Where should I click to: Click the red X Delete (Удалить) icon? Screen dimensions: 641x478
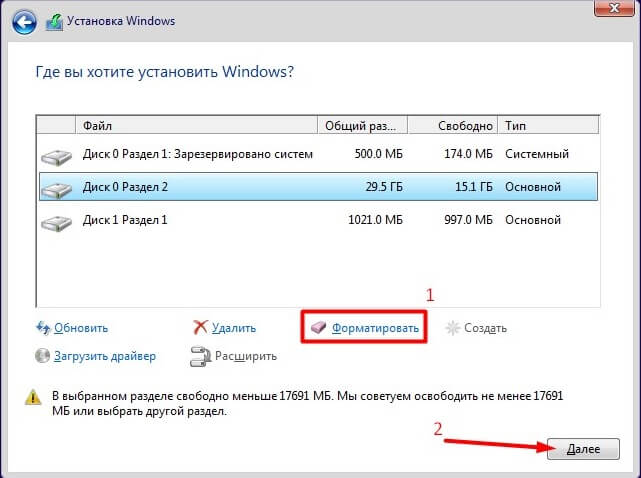tap(199, 328)
